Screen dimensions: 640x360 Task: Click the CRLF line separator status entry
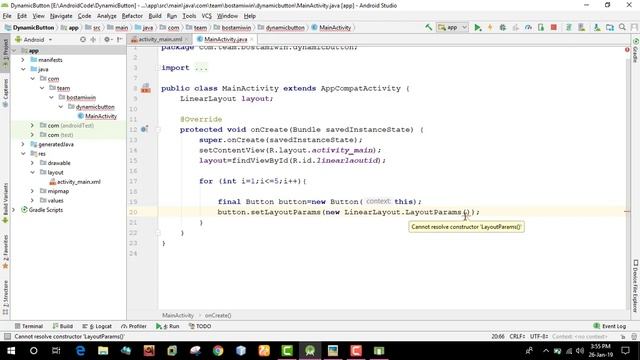[517, 336]
